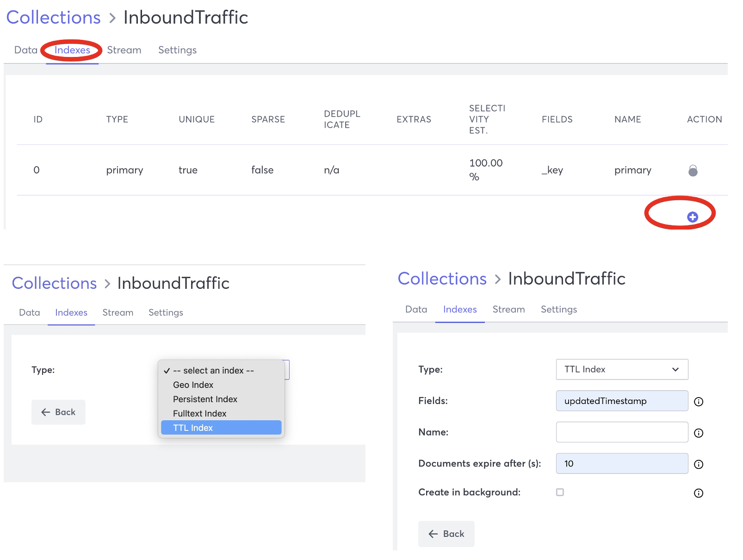
Task: Click the 'false' cell in the SPARSE column
Action: coord(262,170)
